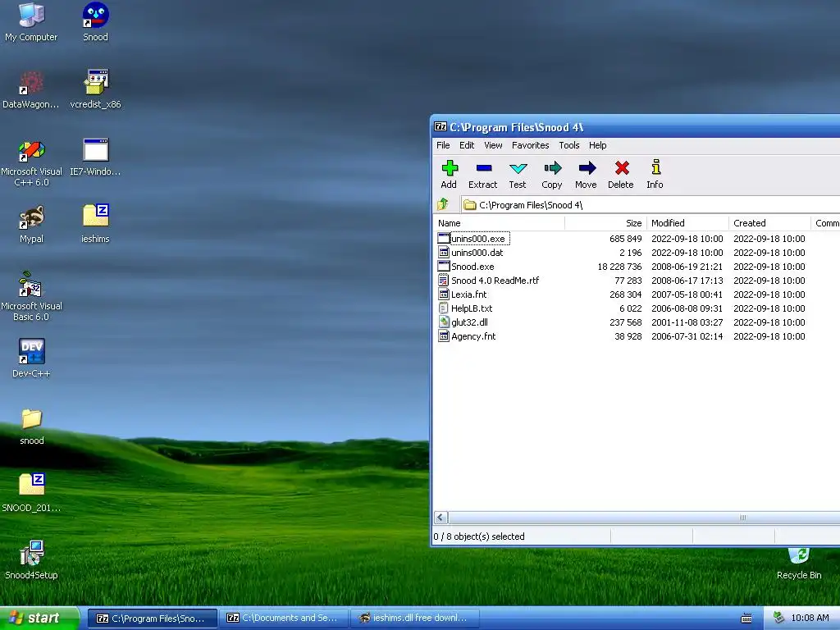Click the on-screen keyboard tray icon

[x=746, y=619]
